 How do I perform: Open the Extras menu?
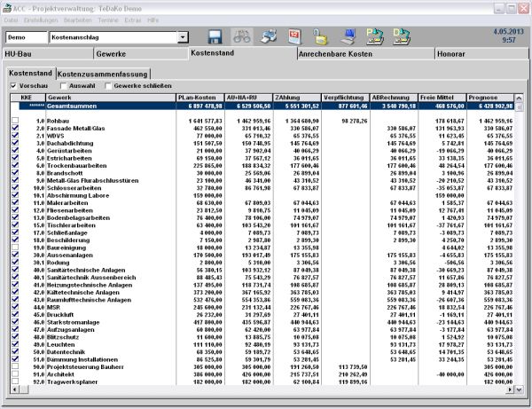pyautogui.click(x=133, y=19)
